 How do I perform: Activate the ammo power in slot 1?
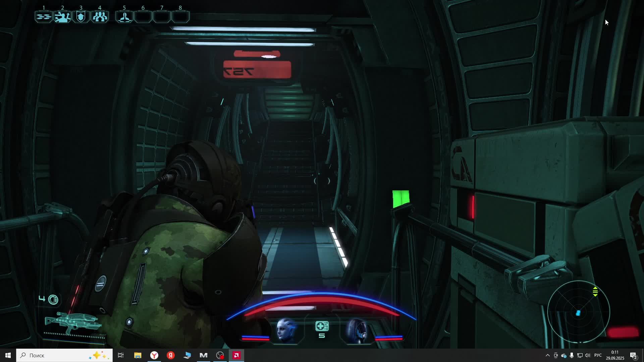pyautogui.click(x=44, y=17)
